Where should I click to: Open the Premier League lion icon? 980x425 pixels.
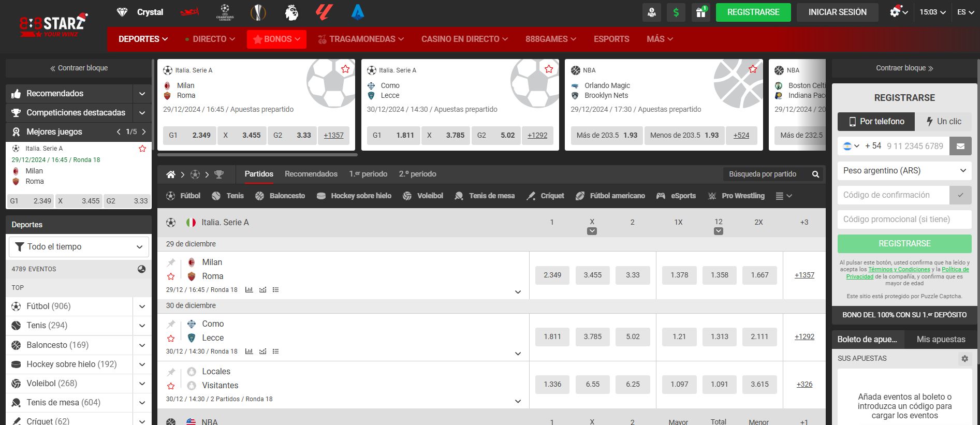click(291, 12)
